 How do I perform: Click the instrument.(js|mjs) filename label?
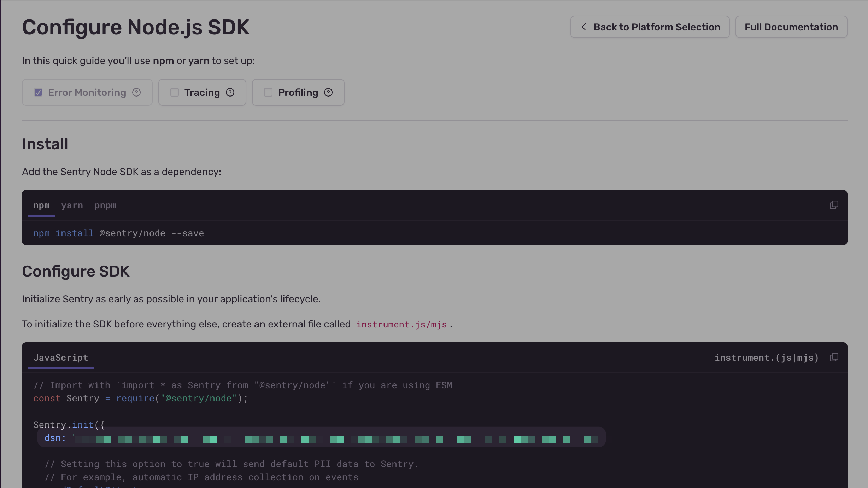(x=766, y=358)
